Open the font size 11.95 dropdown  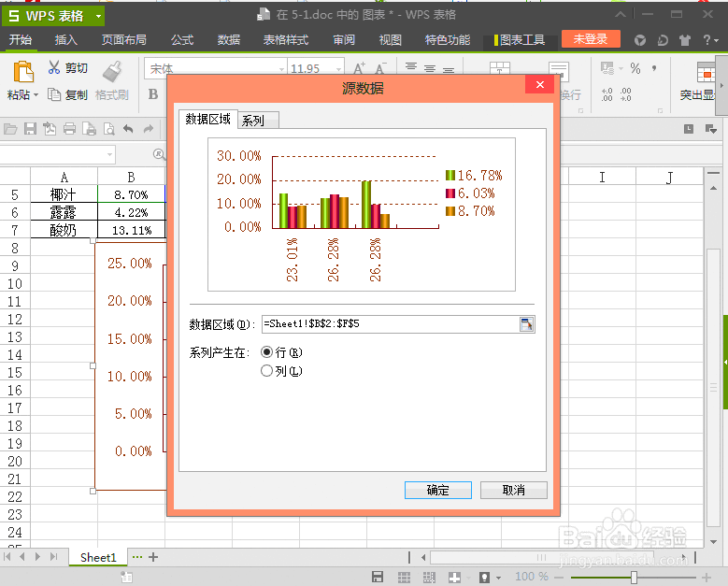[338, 69]
